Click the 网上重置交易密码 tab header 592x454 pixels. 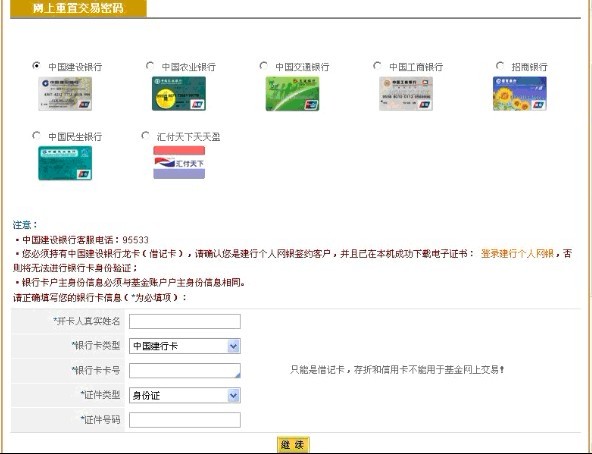coord(78,8)
